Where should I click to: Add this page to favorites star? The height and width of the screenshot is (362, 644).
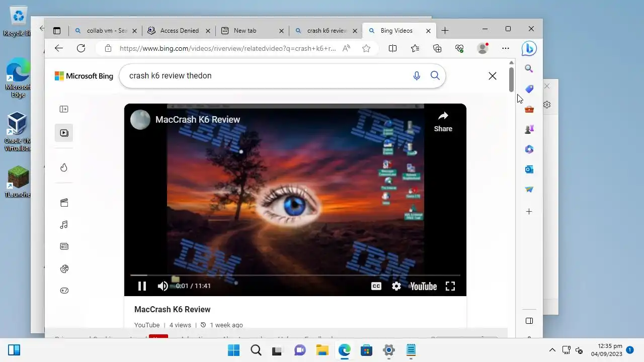366,48
